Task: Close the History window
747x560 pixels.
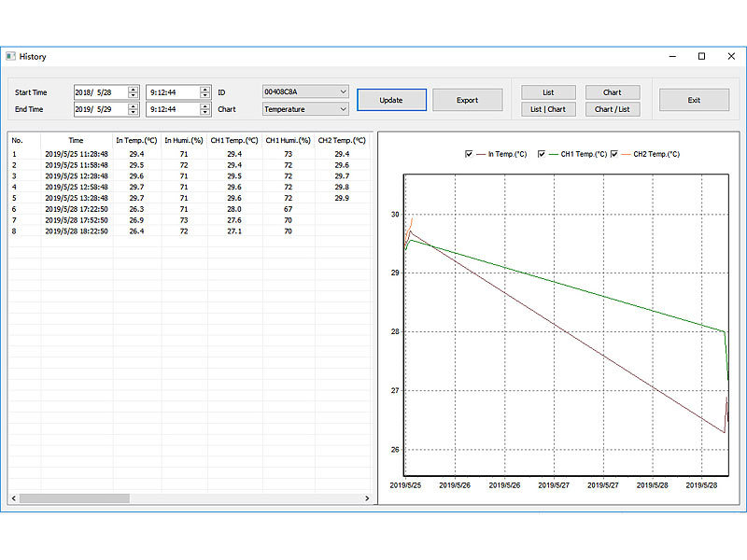Action: tap(731, 56)
